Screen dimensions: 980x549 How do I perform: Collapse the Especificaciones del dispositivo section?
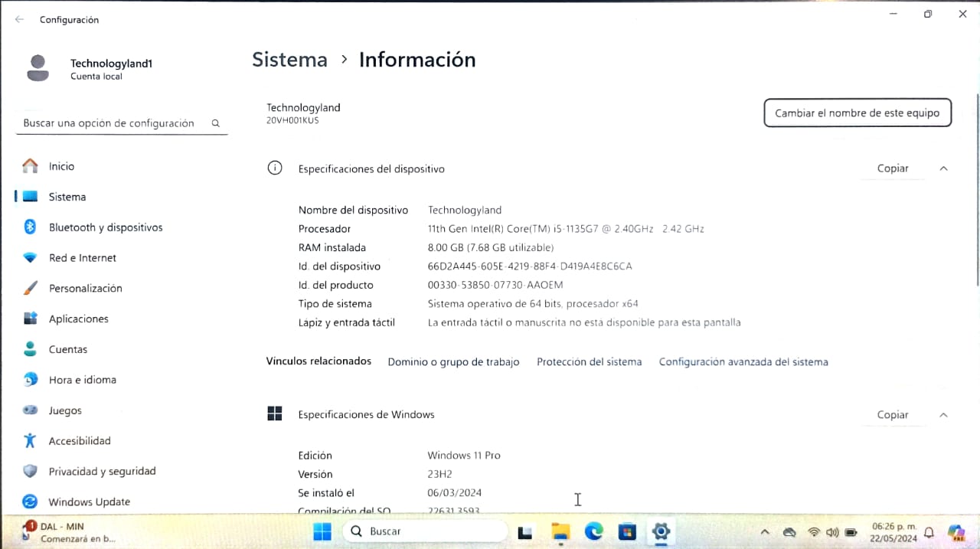click(x=943, y=168)
